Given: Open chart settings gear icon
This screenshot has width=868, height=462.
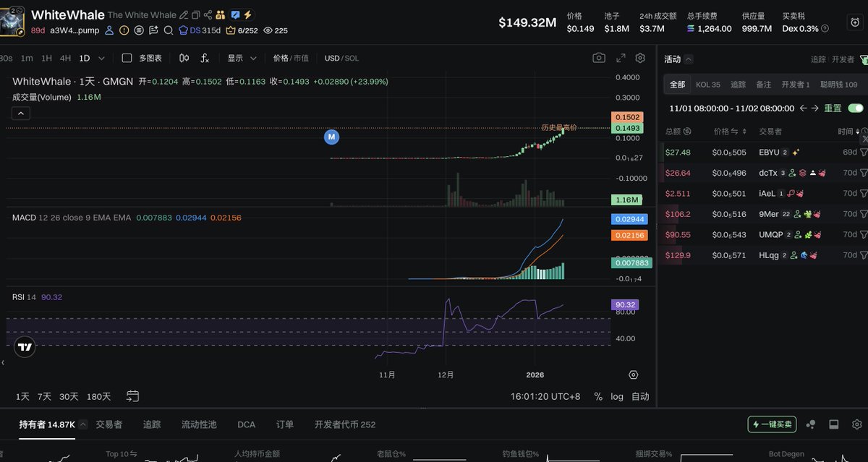Looking at the screenshot, I should coord(640,58).
